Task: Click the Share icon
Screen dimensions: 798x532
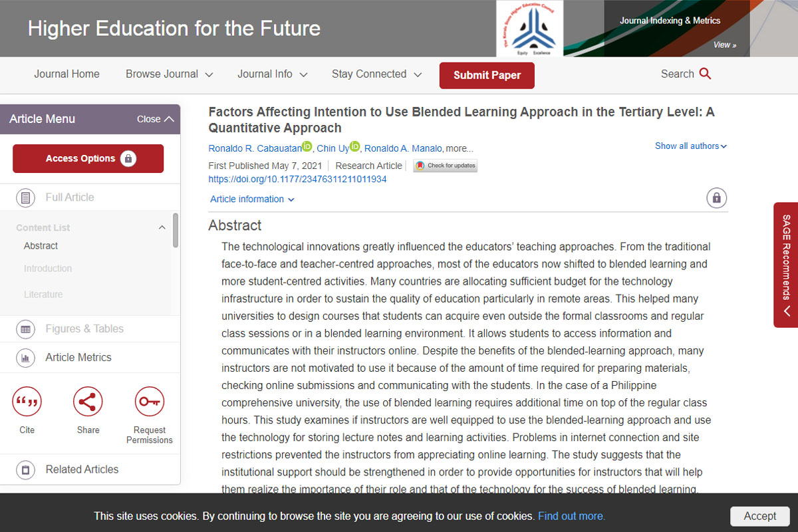Action: [88, 402]
